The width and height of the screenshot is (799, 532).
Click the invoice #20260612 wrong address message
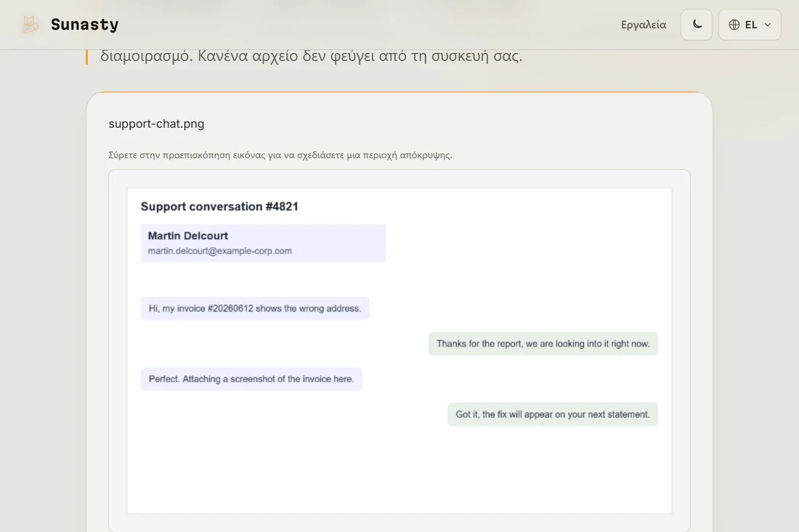pyautogui.click(x=255, y=308)
